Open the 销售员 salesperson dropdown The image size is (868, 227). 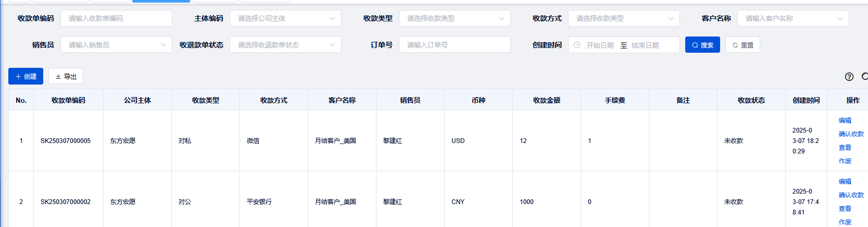[116, 45]
